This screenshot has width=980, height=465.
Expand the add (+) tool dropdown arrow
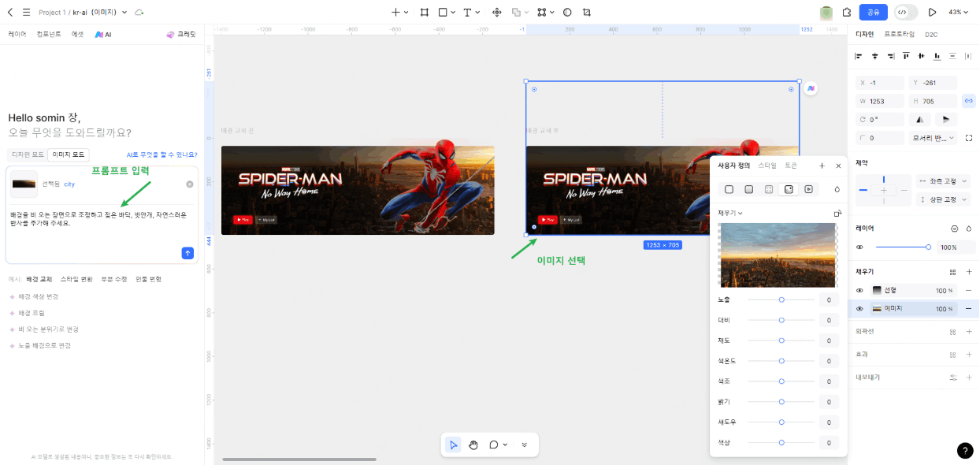click(x=406, y=13)
